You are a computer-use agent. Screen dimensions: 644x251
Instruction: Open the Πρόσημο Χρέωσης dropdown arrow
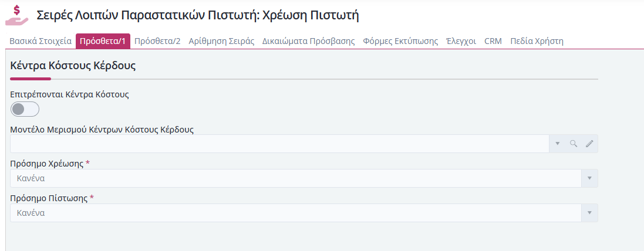589,178
